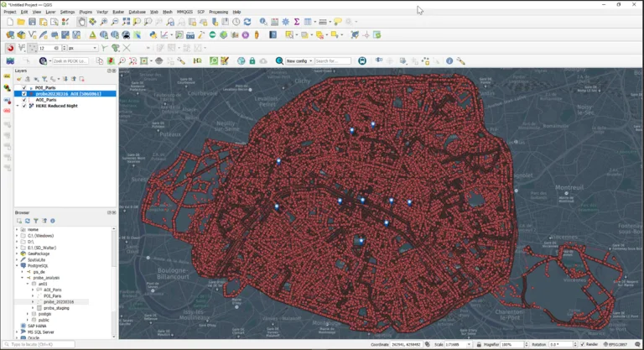Click the EPSG:3857 CRS button
This screenshot has width=644, height=350.
point(617,344)
